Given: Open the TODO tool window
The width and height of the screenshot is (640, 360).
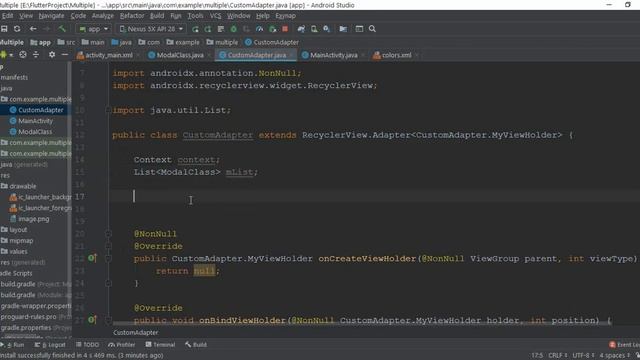Looking at the screenshot, I should click(x=87, y=344).
